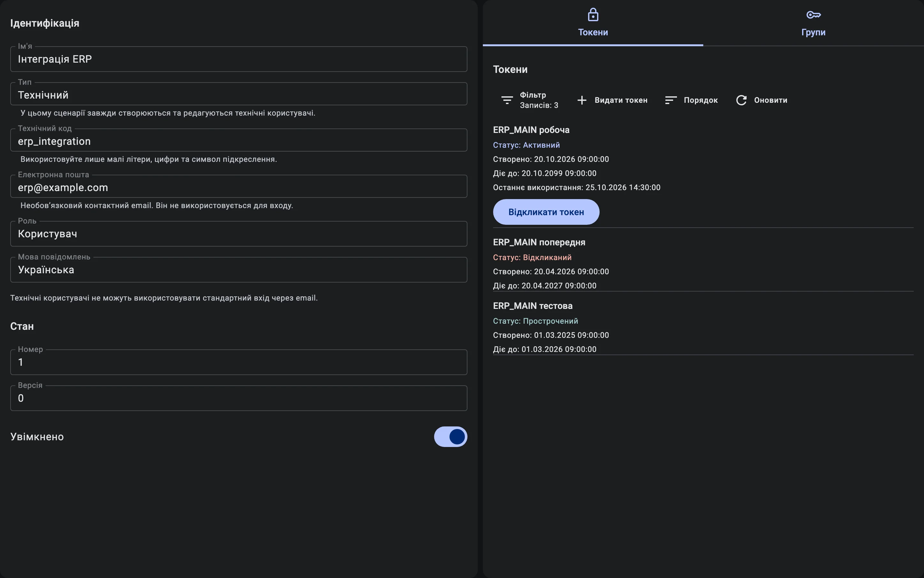Click the Стан section heading

point(22,327)
